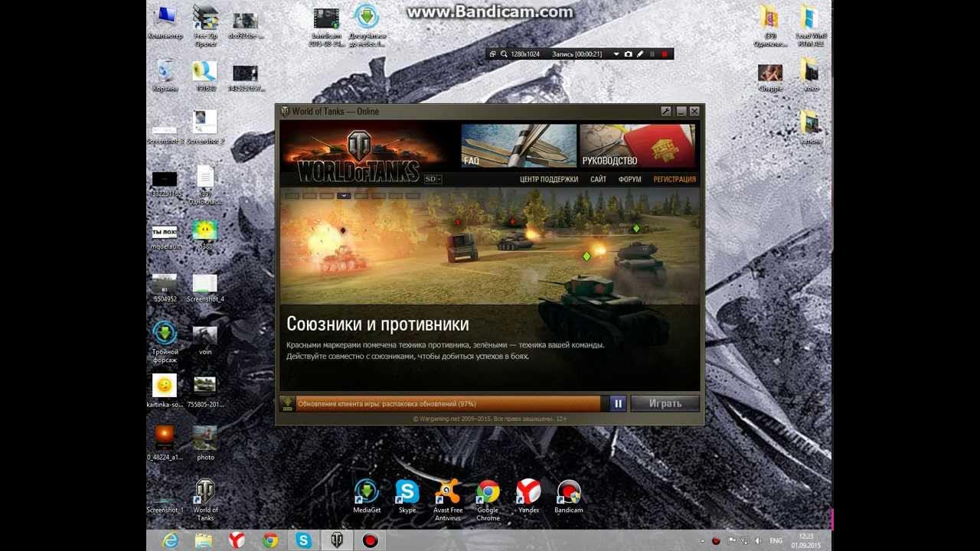Expand Bandicam overlay dropdown arrow

pos(616,54)
